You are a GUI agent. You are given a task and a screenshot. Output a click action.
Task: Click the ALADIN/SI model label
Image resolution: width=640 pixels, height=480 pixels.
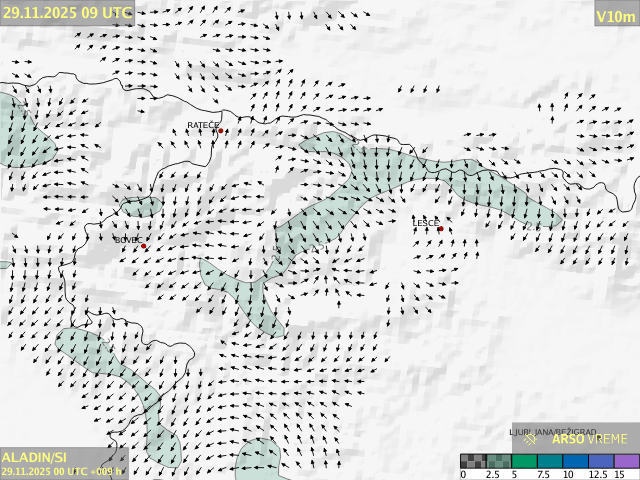coord(36,457)
